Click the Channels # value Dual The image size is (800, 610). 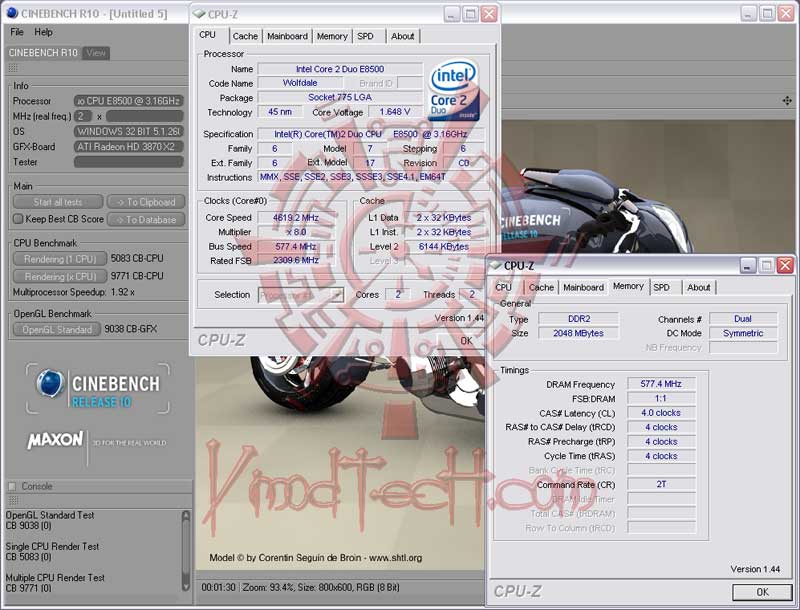pyautogui.click(x=743, y=319)
